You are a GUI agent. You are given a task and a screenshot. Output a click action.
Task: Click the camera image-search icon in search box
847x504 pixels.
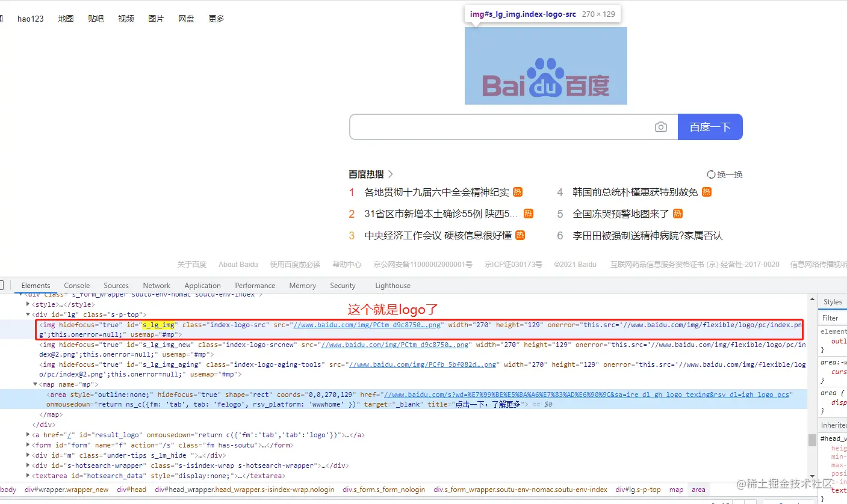(661, 127)
